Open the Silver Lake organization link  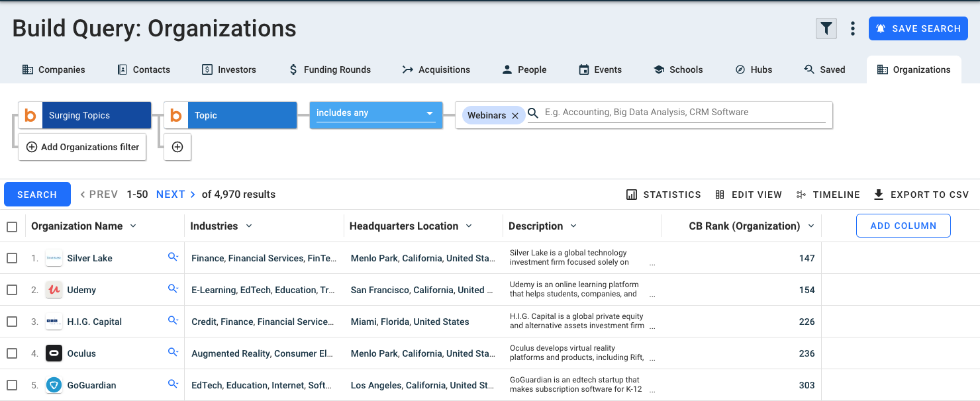click(89, 258)
